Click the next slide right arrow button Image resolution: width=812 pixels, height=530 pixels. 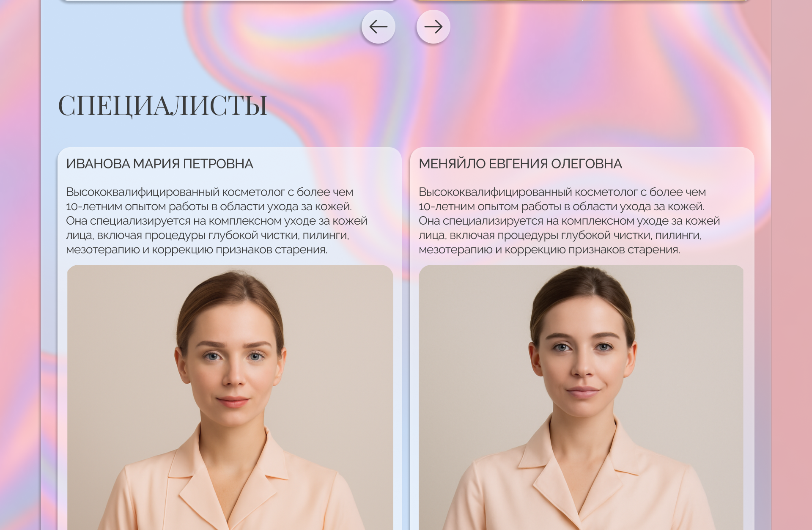433,27
